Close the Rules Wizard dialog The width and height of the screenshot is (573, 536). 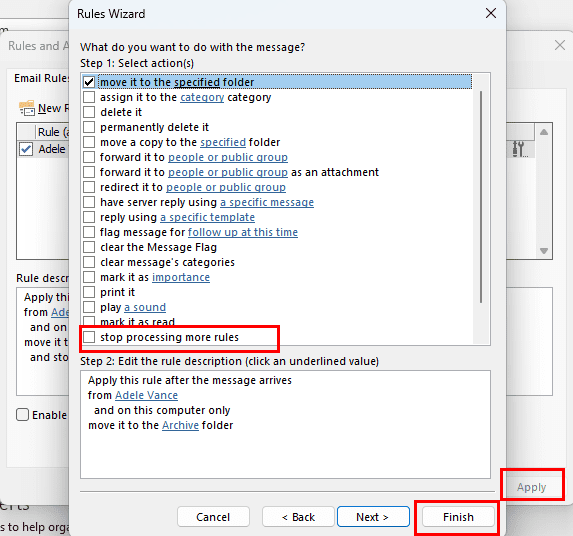pyautogui.click(x=490, y=14)
